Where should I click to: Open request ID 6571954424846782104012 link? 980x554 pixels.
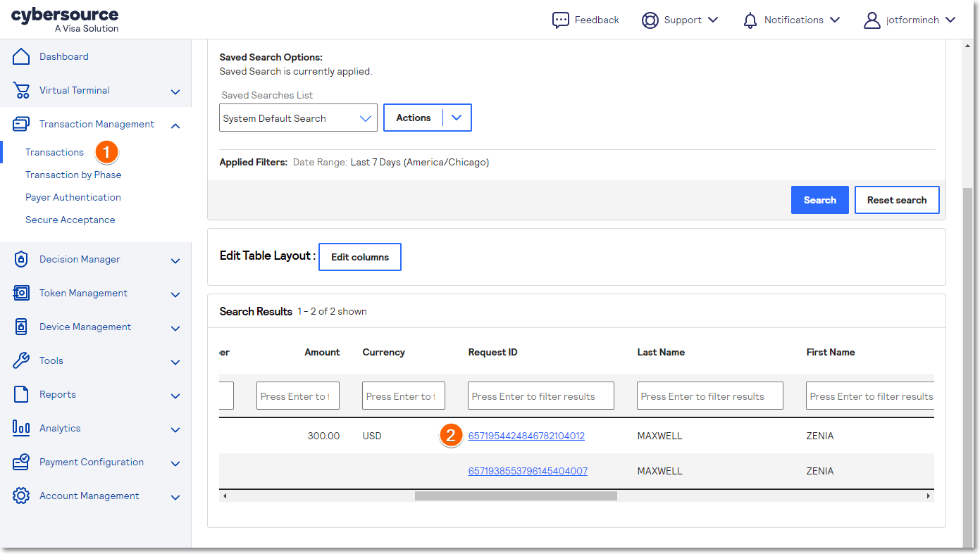pos(526,436)
